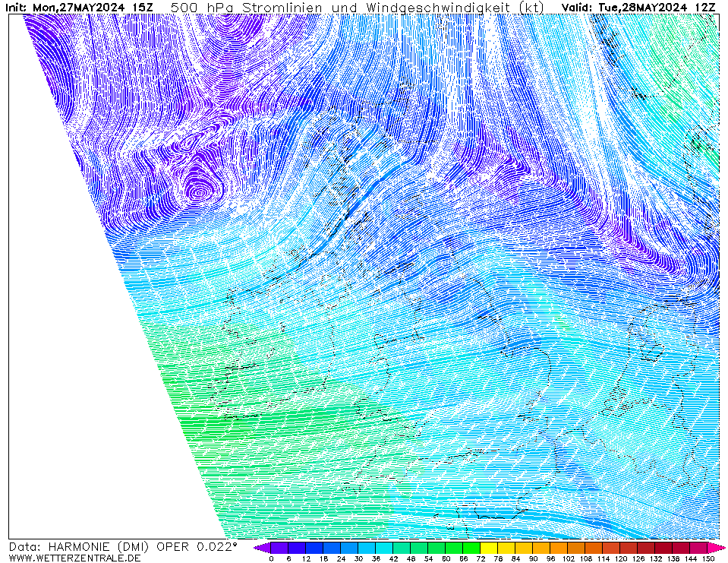Select the bright green swatch between 66 and 72
The width and height of the screenshot is (728, 563).
pyautogui.click(x=471, y=548)
